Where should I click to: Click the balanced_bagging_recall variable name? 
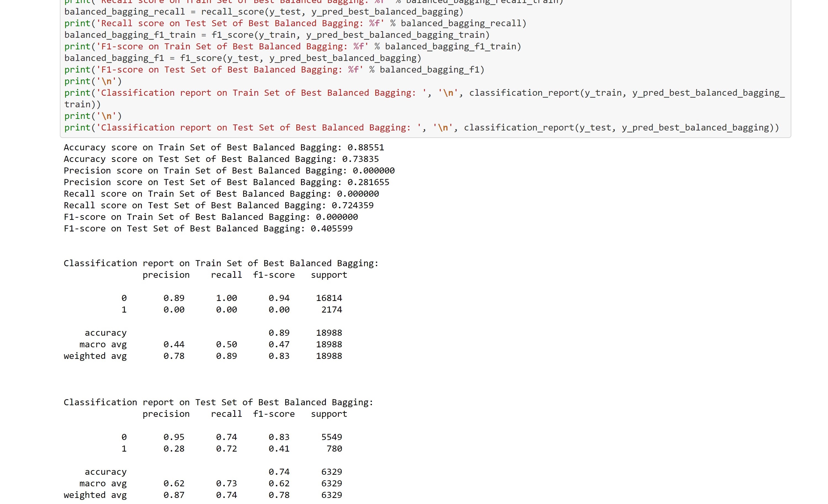point(124,12)
